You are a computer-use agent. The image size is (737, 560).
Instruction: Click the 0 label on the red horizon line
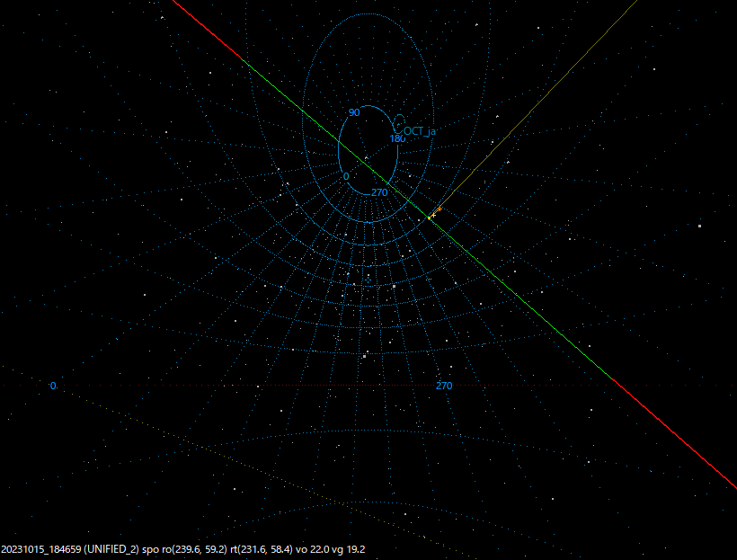click(x=53, y=386)
